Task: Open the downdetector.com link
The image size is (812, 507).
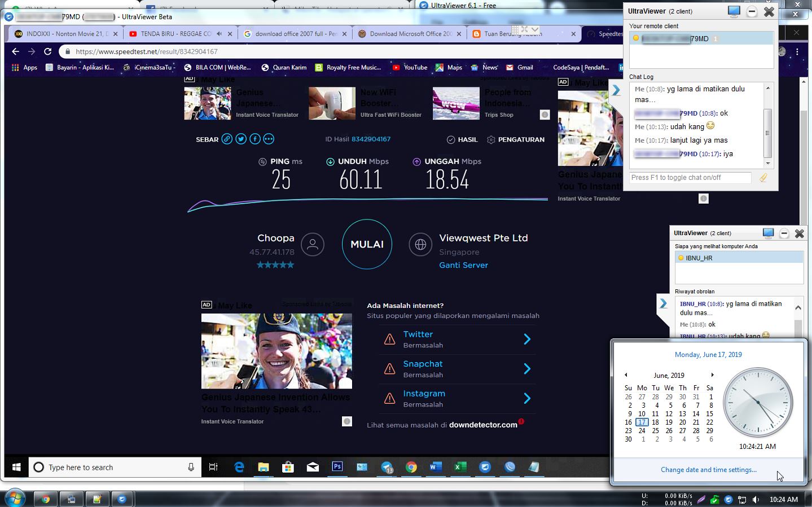Action: [483, 425]
